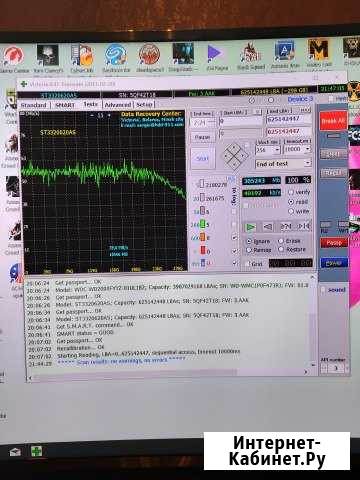Click the butterfly random-seek playback button
Viewport: 360px width, 480px height.
304,226
